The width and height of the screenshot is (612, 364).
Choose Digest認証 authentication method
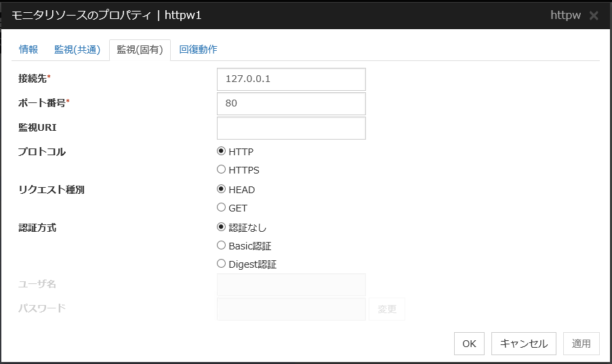coord(222,264)
